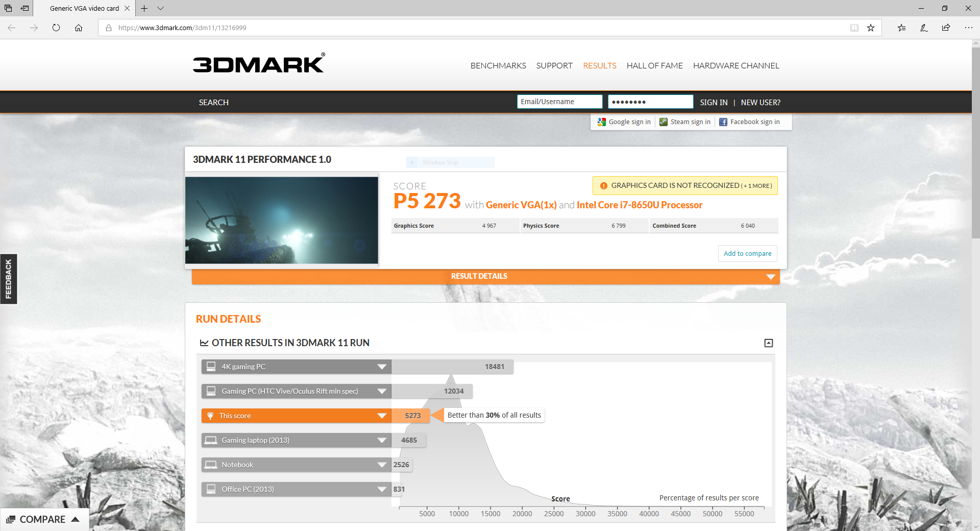The image size is (980, 531).
Task: Click the password field
Action: (x=650, y=102)
